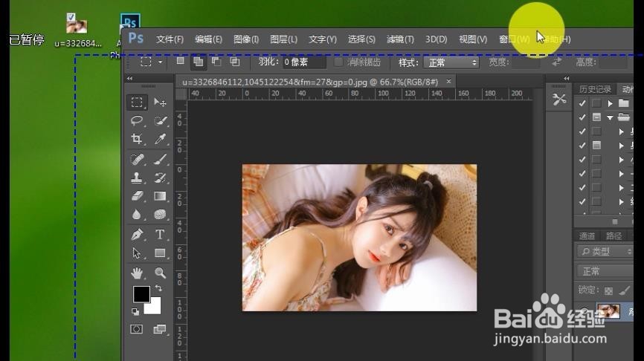This screenshot has width=644, height=361.
Task: Select the Brush tool
Action: click(x=160, y=159)
